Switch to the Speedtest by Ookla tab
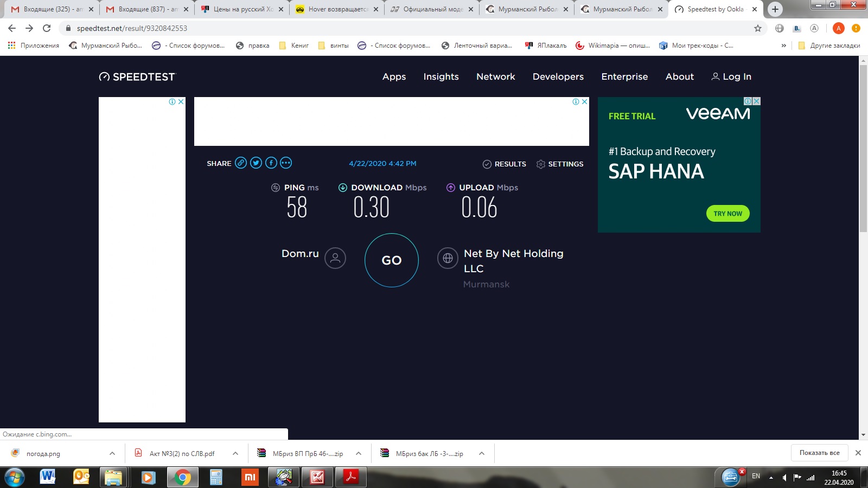The width and height of the screenshot is (868, 488). [x=715, y=9]
